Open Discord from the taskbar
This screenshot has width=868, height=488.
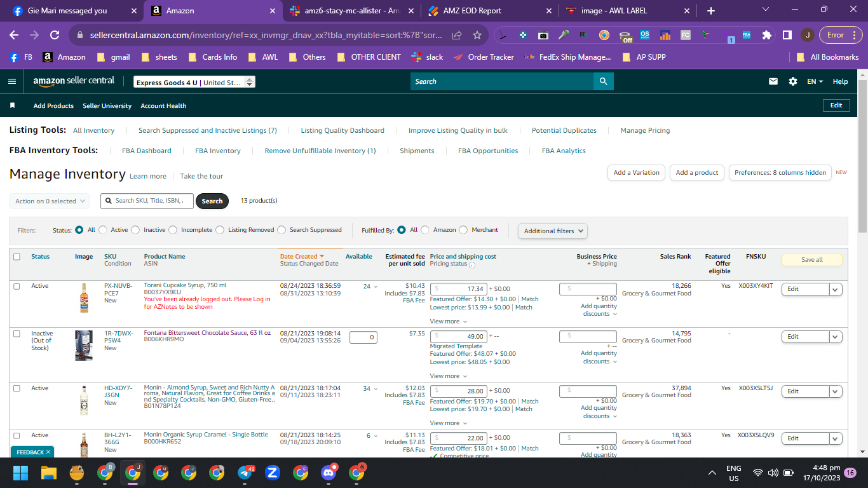pyautogui.click(x=329, y=473)
